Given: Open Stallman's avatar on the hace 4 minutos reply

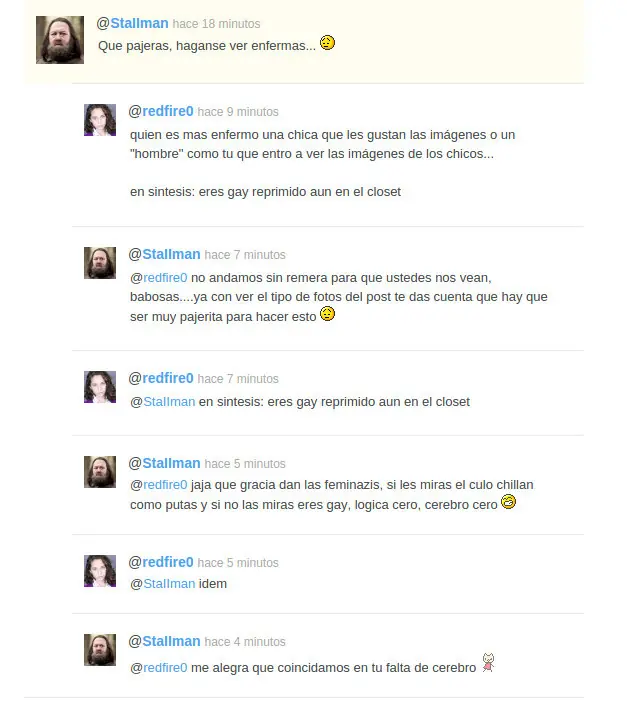Looking at the screenshot, I should [x=100, y=650].
